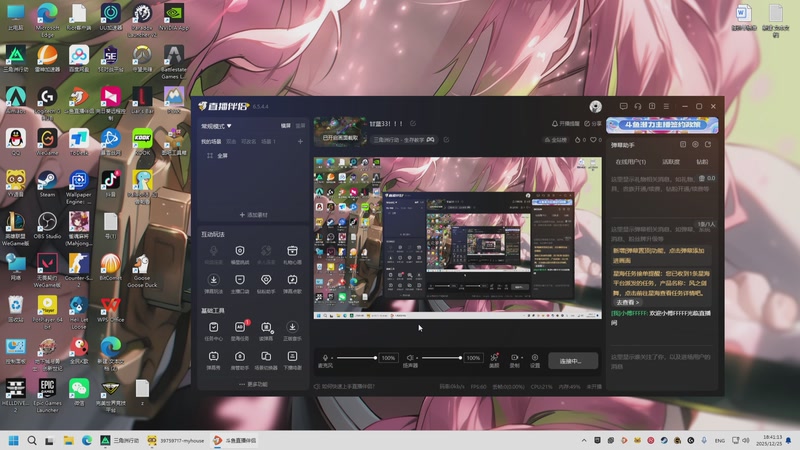The image size is (800, 450).
Task: Click the microphone 100% value field
Action: coord(388,358)
